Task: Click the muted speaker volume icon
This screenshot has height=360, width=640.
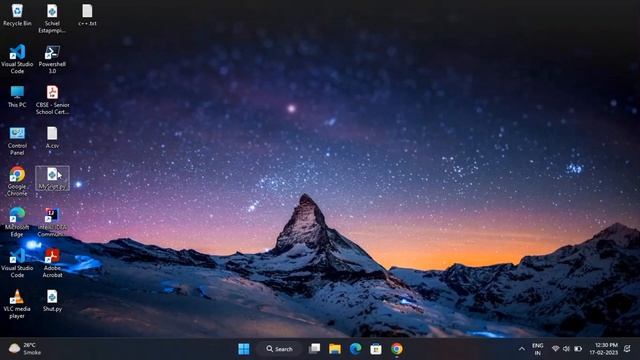Action: click(567, 349)
